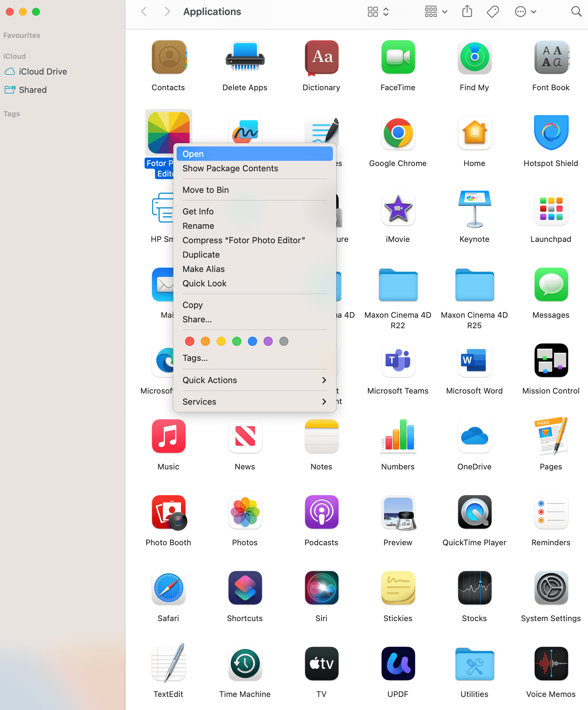This screenshot has width=588, height=710.
Task: Apply the purple tag color
Action: coord(268,342)
